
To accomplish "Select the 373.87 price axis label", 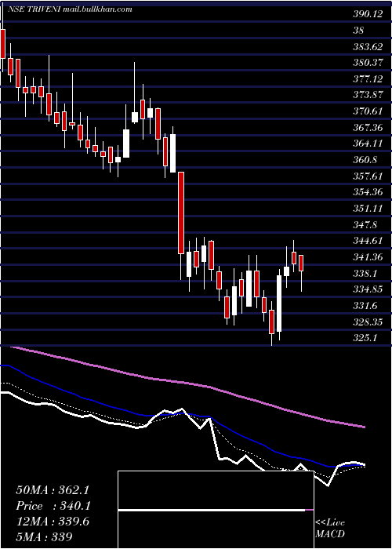I will tap(368, 95).
